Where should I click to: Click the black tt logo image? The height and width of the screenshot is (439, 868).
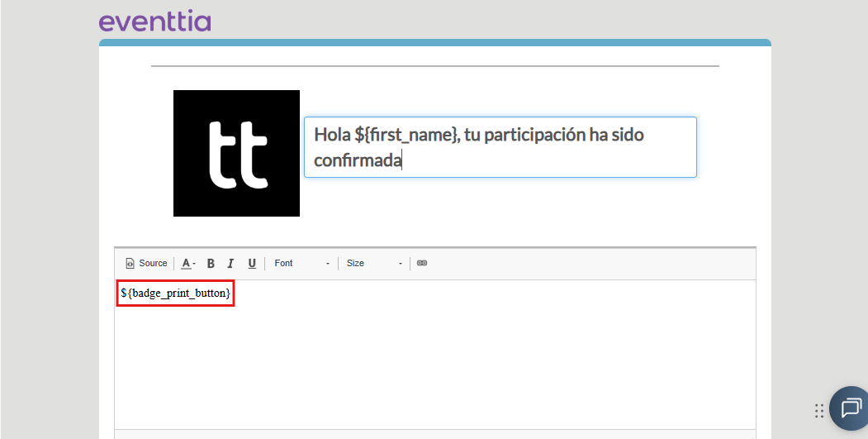point(236,154)
